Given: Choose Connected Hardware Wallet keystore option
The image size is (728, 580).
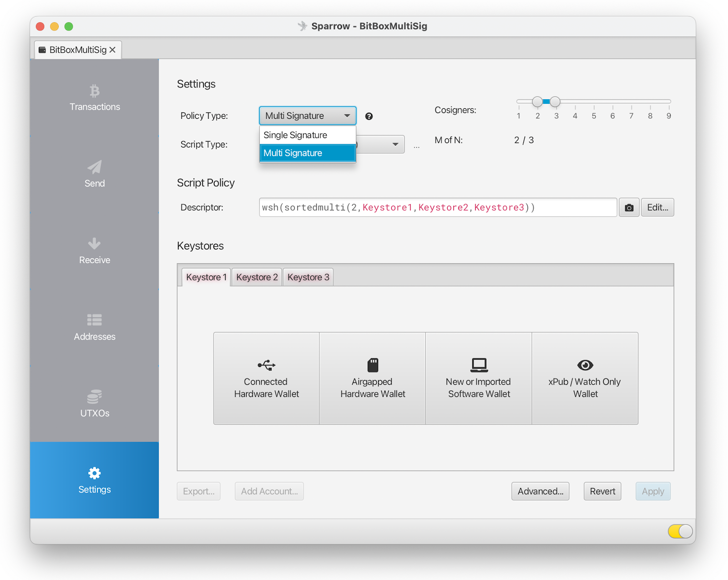Looking at the screenshot, I should coord(267,378).
